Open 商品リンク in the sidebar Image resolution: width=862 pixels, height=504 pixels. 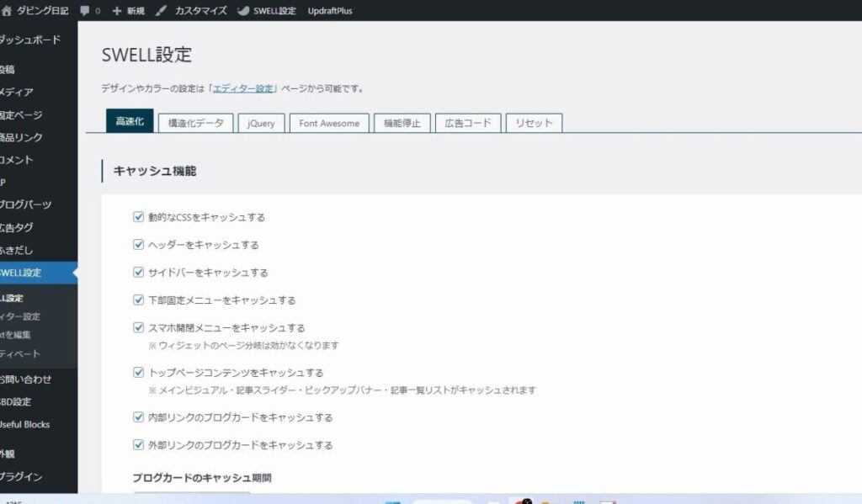click(21, 137)
